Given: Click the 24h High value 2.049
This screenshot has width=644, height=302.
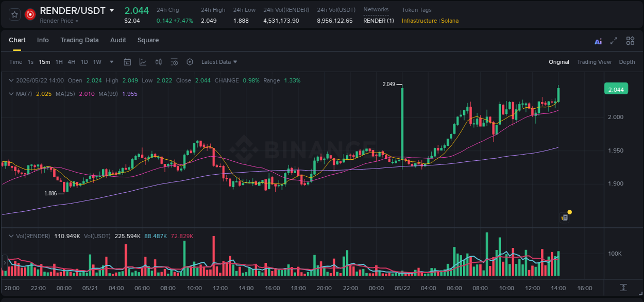Looking at the screenshot, I should click(209, 21).
